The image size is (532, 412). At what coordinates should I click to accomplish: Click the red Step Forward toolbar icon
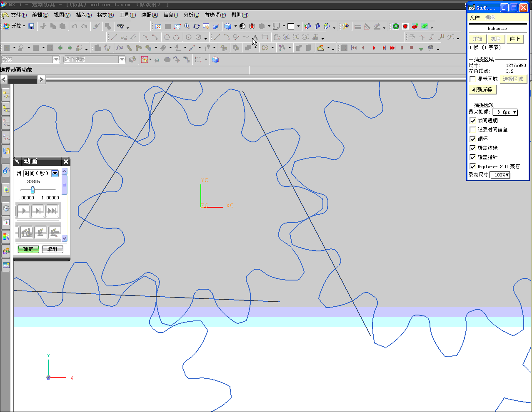383,48
